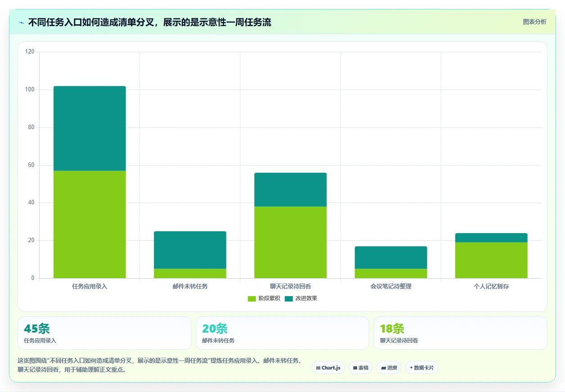
Task: Click the y-axis value 60
Action: [31, 165]
